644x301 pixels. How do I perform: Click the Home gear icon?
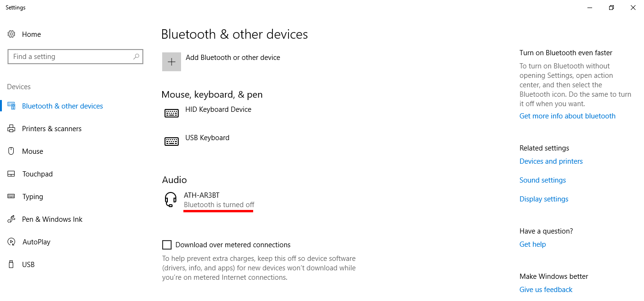[x=11, y=34]
